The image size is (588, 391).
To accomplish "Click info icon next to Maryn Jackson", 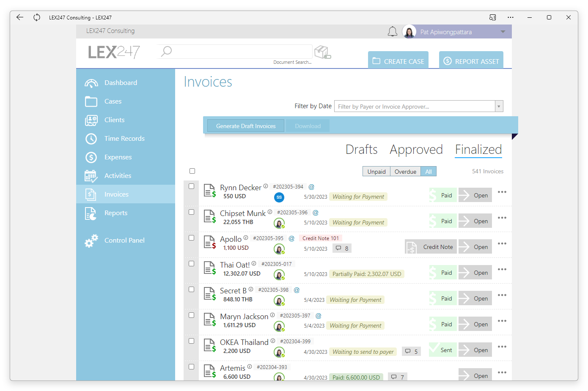I will click(x=272, y=315).
